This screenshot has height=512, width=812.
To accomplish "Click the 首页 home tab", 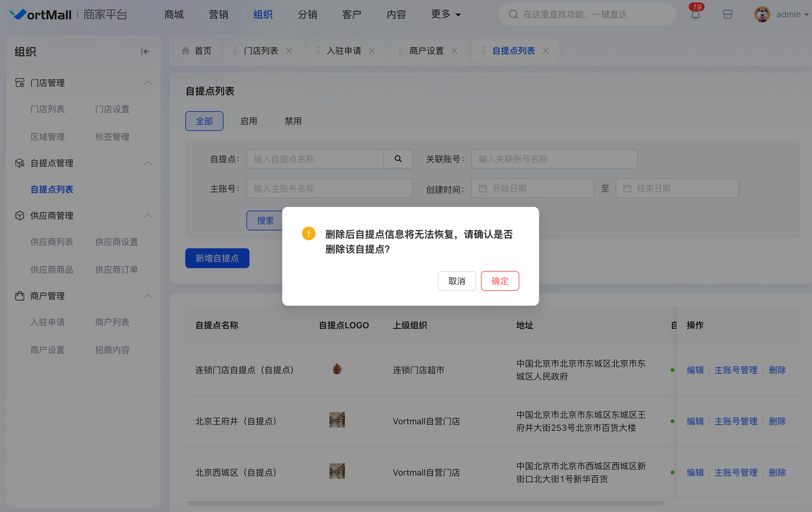I will pos(196,51).
